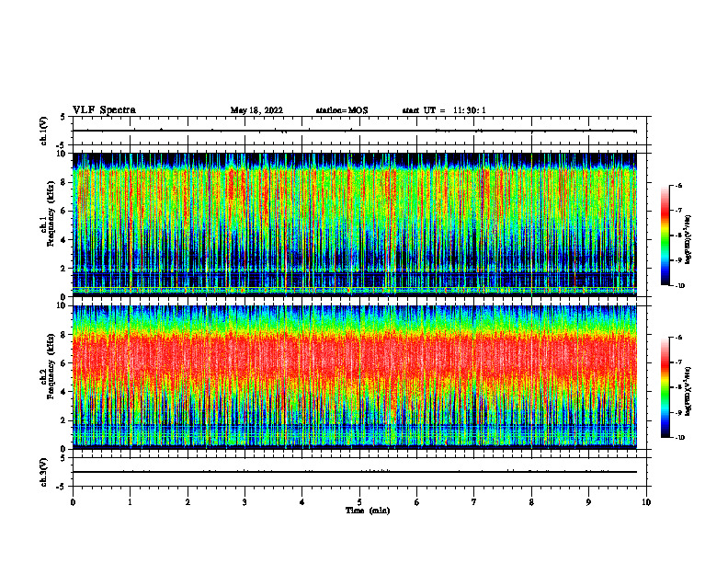Click the "0" tick on the time axis
This screenshot has width=728, height=563.
pos(73,502)
